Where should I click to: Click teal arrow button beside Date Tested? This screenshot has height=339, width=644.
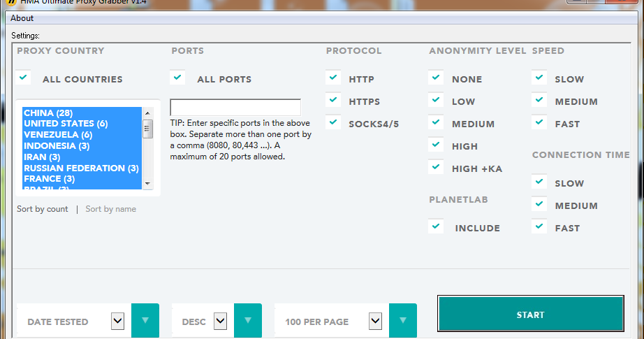[145, 321]
